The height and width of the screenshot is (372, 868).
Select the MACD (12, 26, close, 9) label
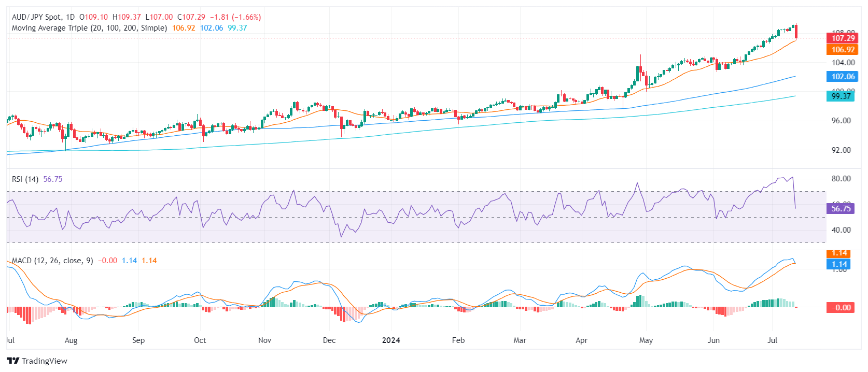(x=52, y=261)
